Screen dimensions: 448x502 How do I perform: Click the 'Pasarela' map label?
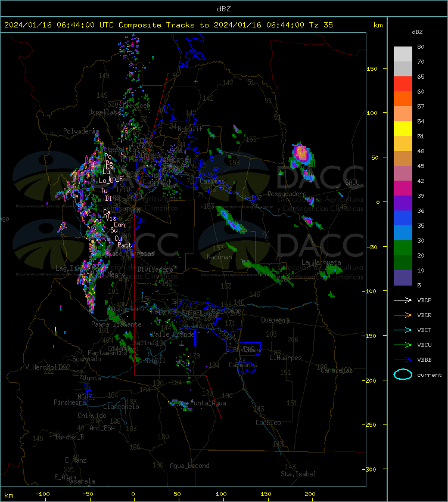point(80,481)
